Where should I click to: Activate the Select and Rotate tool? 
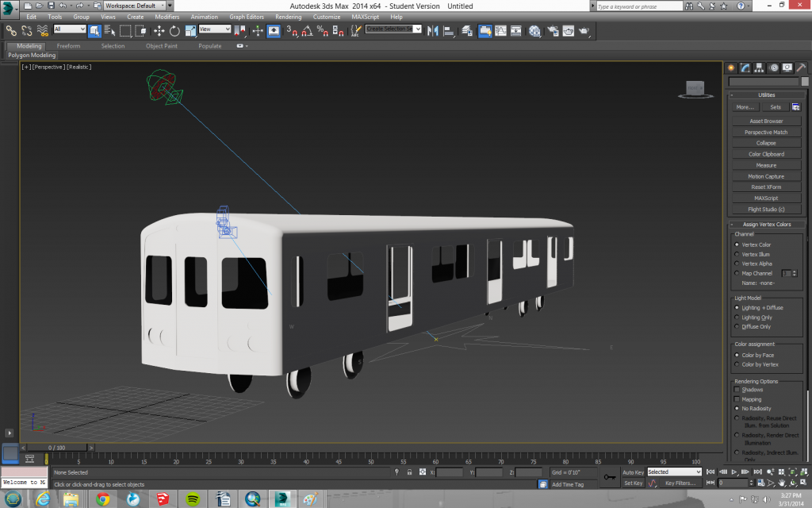pos(174,31)
